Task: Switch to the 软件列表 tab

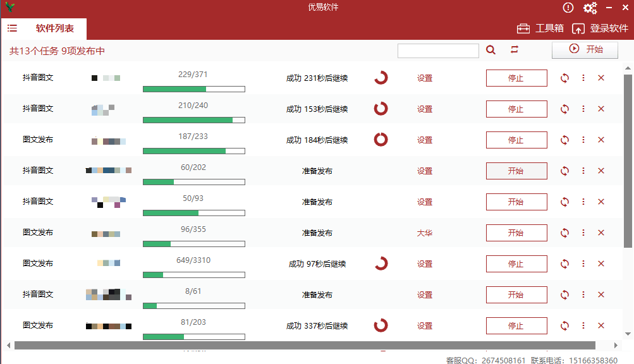Action: [x=56, y=28]
